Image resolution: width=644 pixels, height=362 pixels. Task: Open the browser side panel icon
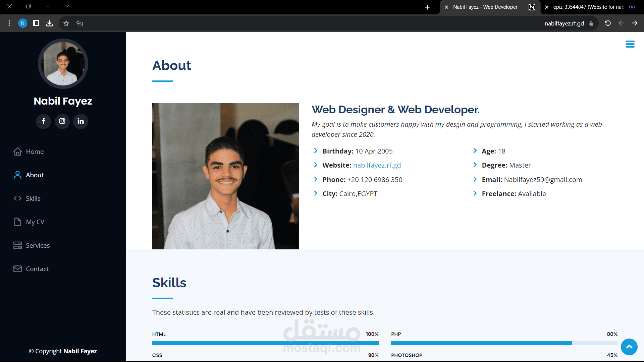click(x=36, y=23)
